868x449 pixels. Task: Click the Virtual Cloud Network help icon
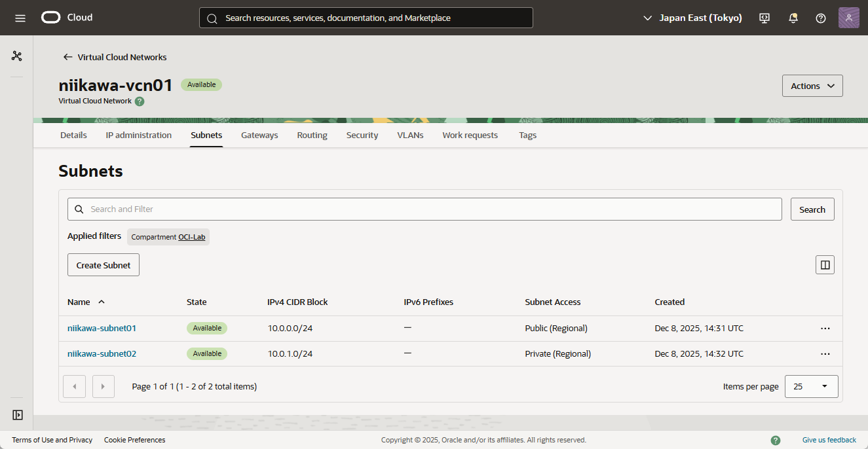[x=140, y=101]
